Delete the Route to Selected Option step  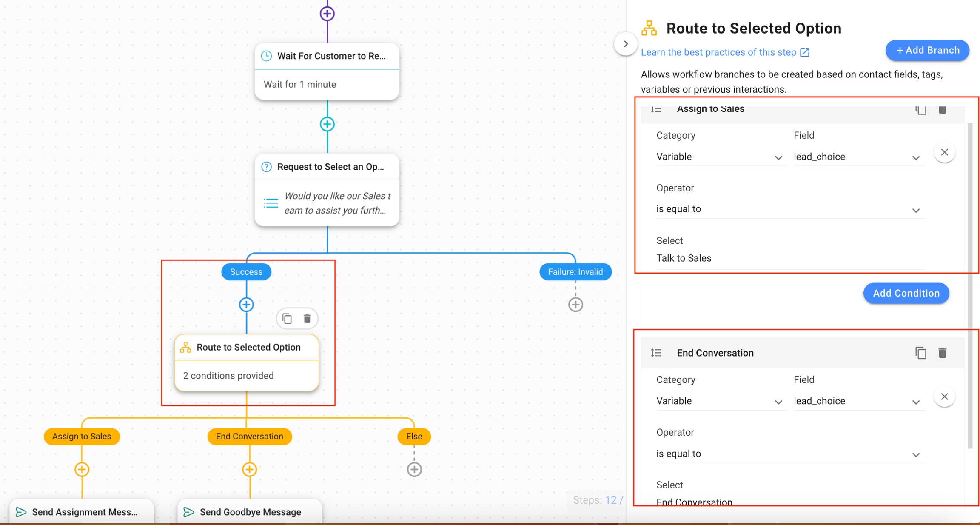click(x=308, y=318)
